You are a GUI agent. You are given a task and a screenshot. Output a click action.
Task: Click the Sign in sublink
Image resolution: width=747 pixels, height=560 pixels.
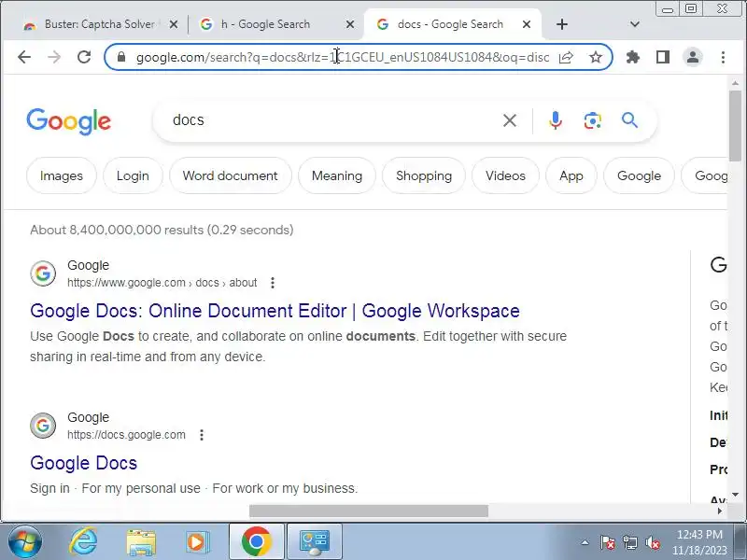(x=49, y=488)
